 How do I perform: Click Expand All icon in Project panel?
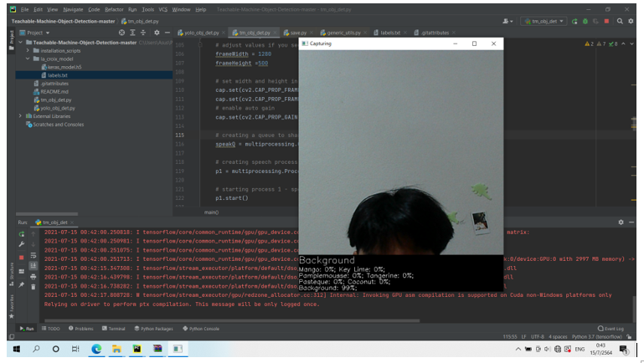pos(132,33)
